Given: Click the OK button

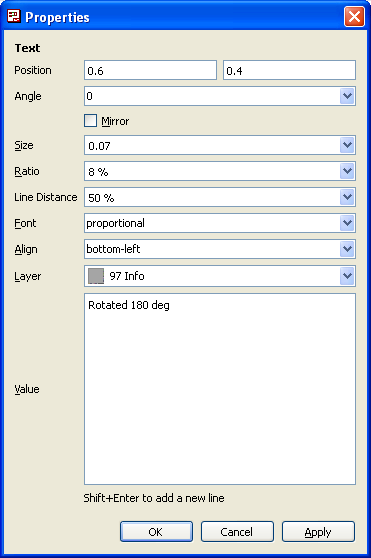Looking at the screenshot, I should [156, 532].
